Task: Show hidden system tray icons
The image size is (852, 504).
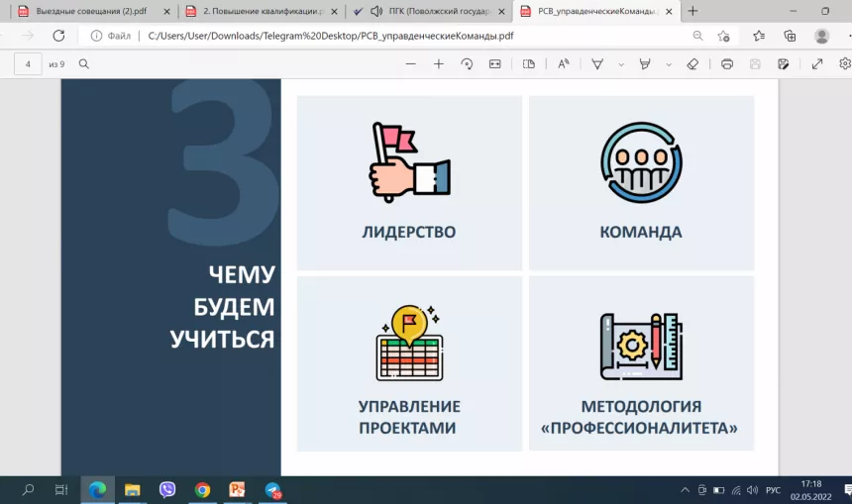Action: pos(685,490)
